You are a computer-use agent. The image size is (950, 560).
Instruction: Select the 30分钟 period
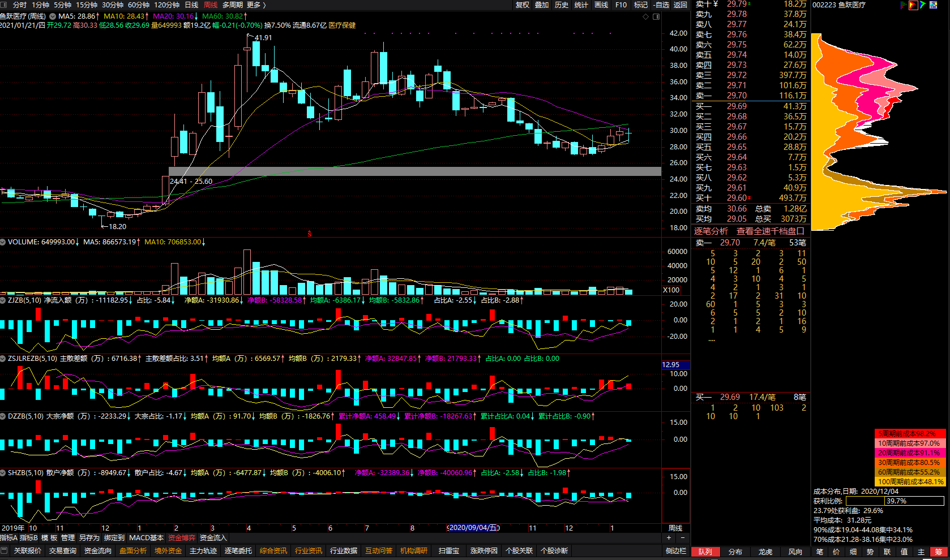click(x=113, y=5)
